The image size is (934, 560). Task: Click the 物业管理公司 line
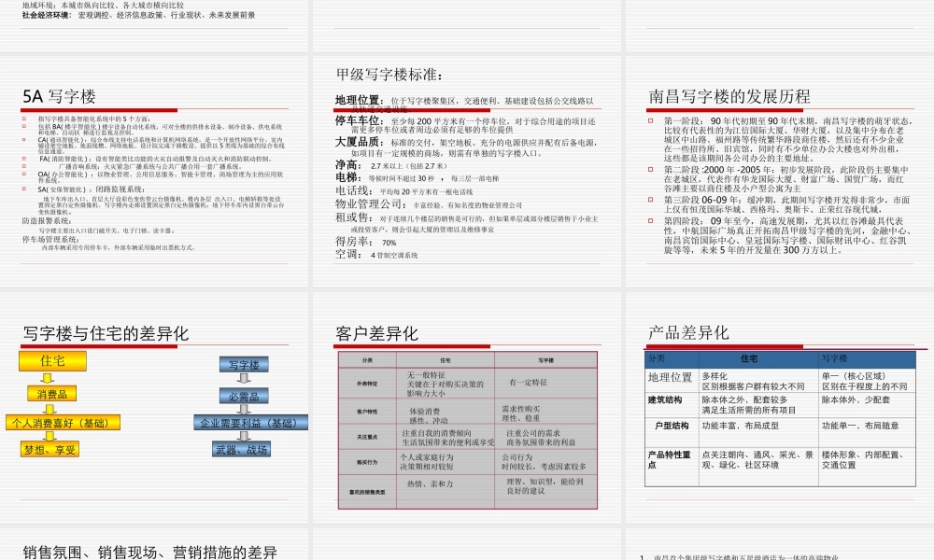click(429, 204)
